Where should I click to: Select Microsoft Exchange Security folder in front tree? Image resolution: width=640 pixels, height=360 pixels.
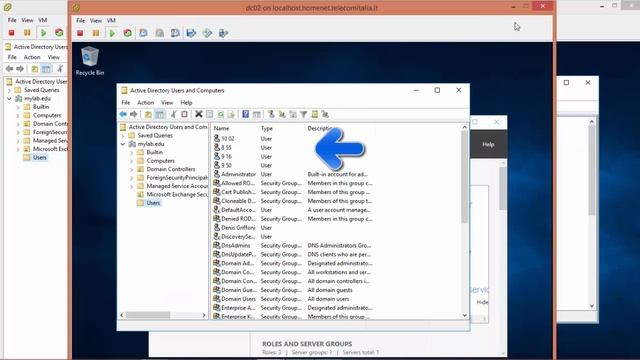[177, 195]
